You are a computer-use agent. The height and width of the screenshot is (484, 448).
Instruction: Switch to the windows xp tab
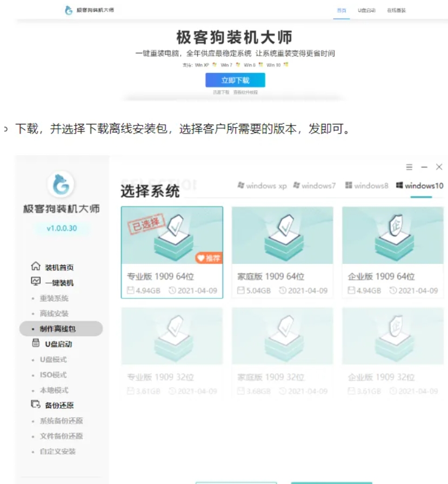tap(262, 186)
